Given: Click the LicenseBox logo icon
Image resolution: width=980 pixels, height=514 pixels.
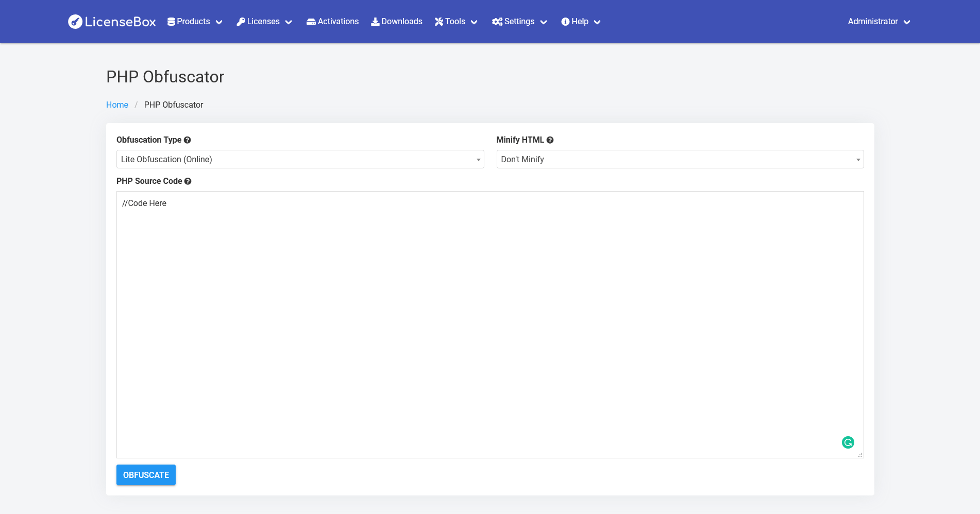Looking at the screenshot, I should point(75,22).
